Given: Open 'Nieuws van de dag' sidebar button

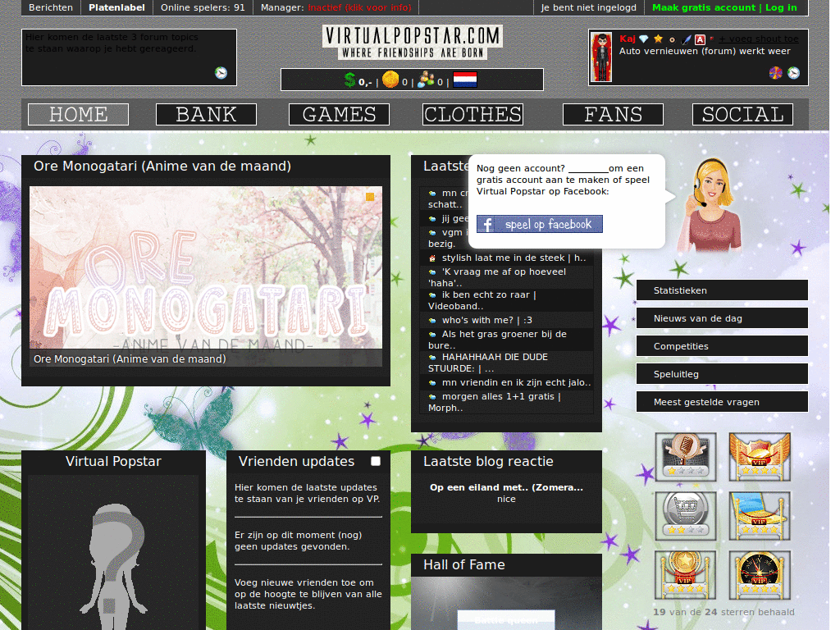Looking at the screenshot, I should tap(722, 318).
